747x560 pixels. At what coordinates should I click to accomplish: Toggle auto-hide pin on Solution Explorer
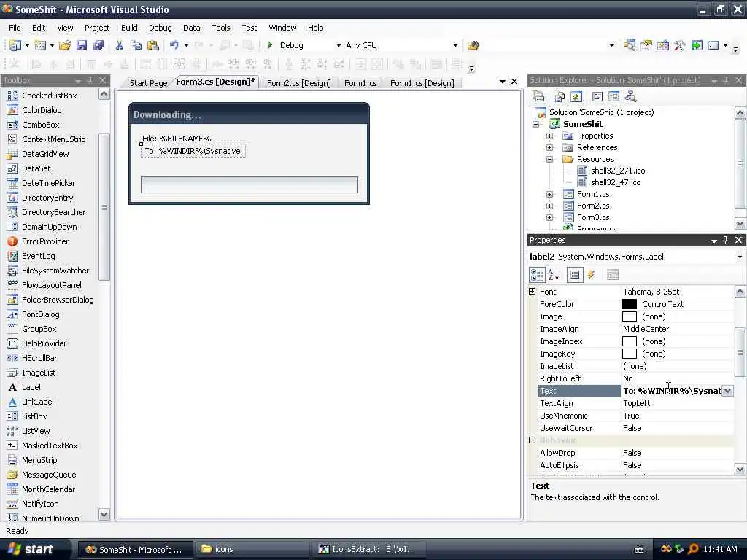click(x=726, y=80)
